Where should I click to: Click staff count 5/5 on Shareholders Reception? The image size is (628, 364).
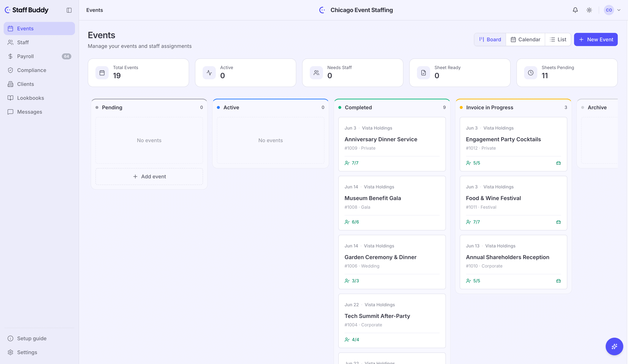[473, 281]
